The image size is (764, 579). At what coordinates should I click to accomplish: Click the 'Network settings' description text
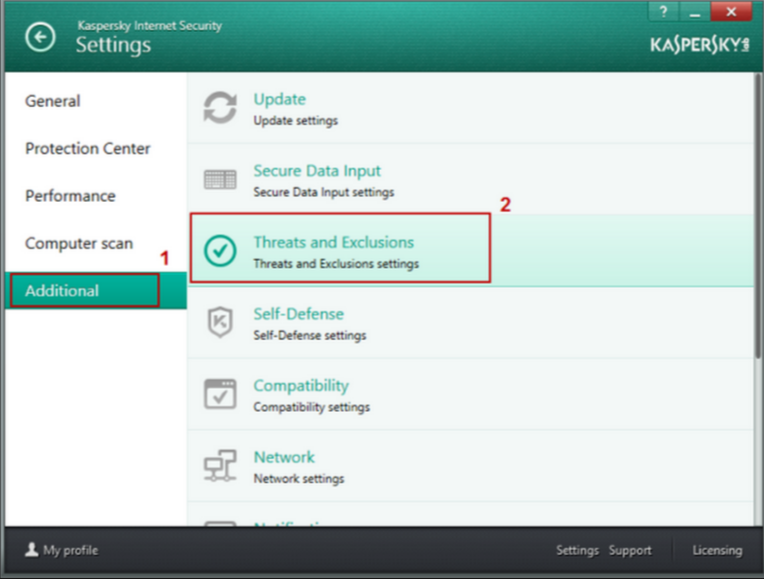(x=299, y=479)
